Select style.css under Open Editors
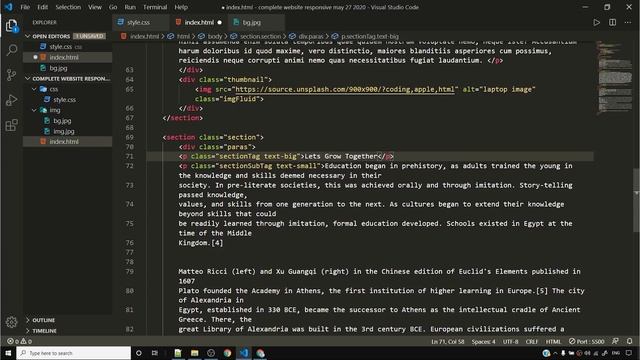 68,47
